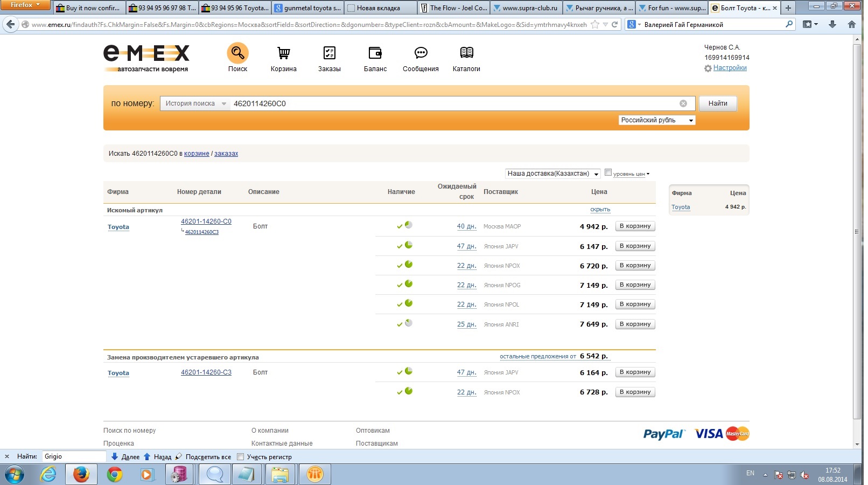
Task: Click the Настройки settings link
Action: coord(730,68)
